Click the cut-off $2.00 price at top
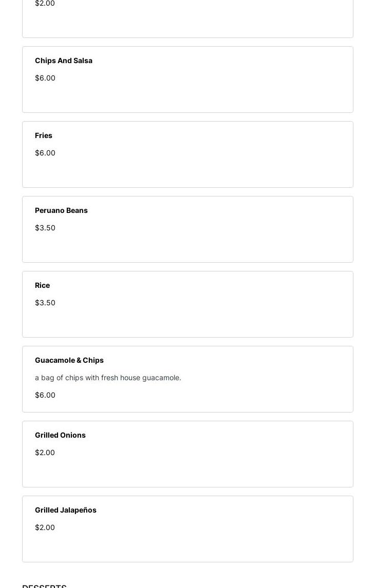 pyautogui.click(x=45, y=4)
